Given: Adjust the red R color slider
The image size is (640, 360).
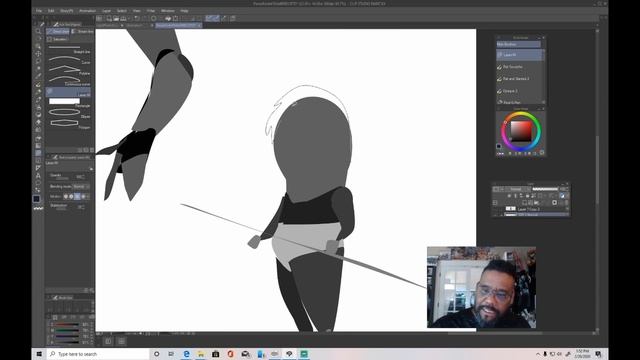Looking at the screenshot, I should click(67, 325).
